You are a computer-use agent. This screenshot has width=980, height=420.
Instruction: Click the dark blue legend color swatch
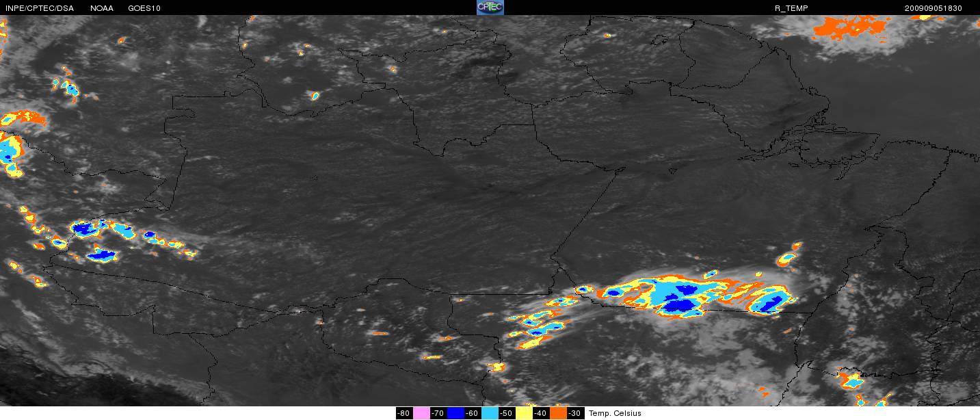455,413
